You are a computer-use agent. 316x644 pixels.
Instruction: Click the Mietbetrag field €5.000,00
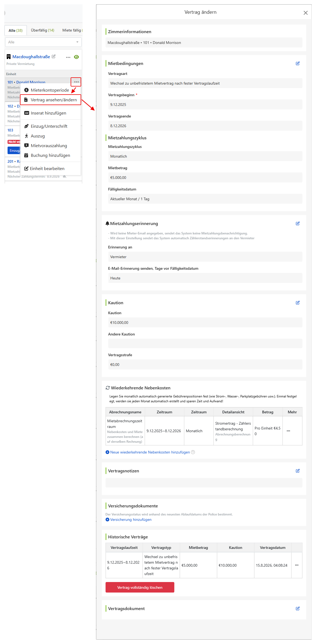pos(205,178)
